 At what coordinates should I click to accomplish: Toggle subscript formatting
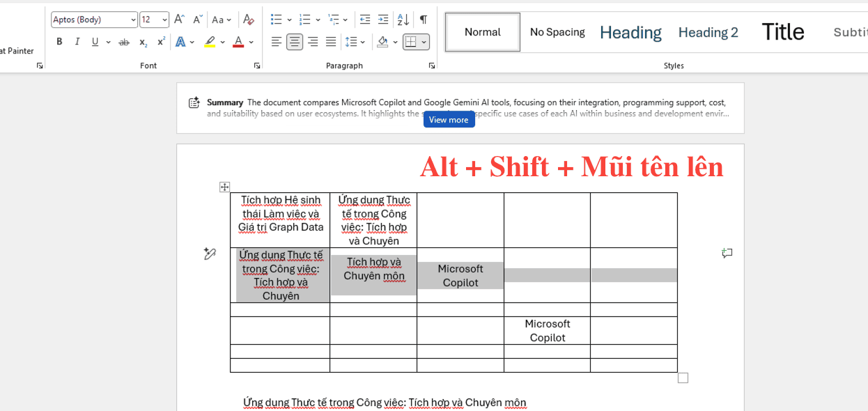[x=143, y=42]
